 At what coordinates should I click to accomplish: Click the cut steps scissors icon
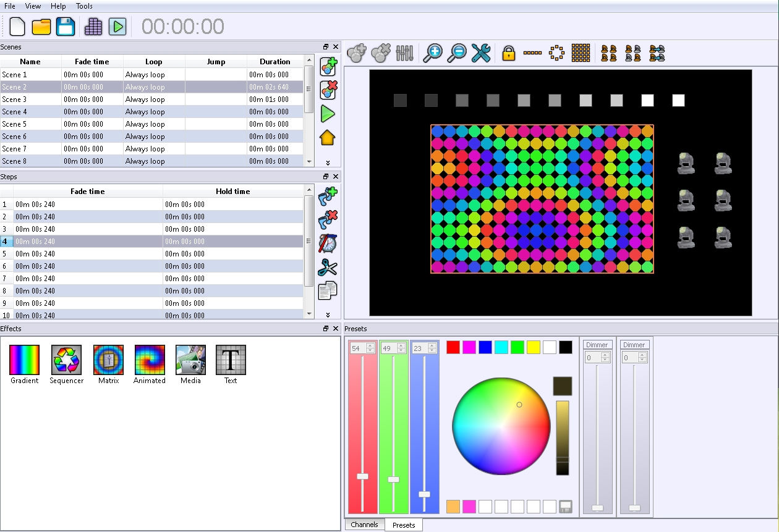[327, 267]
